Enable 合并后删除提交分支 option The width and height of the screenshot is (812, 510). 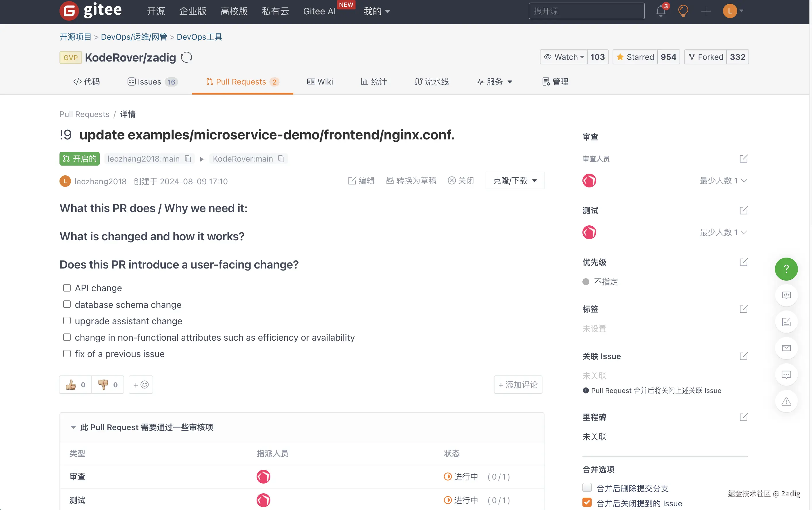tap(587, 487)
